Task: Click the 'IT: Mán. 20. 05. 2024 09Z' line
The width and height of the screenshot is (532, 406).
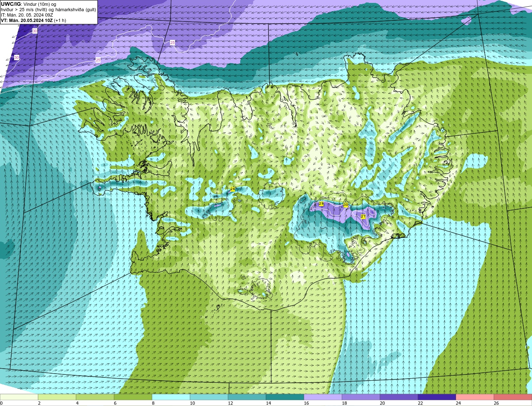Action: pos(27,15)
